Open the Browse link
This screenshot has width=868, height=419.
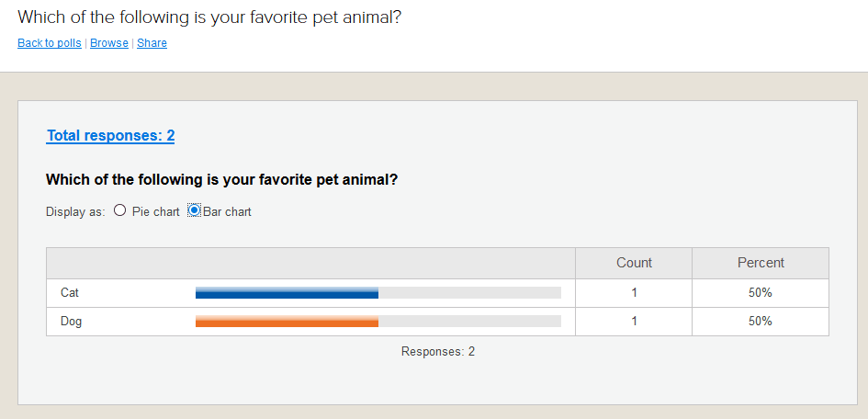[x=109, y=43]
